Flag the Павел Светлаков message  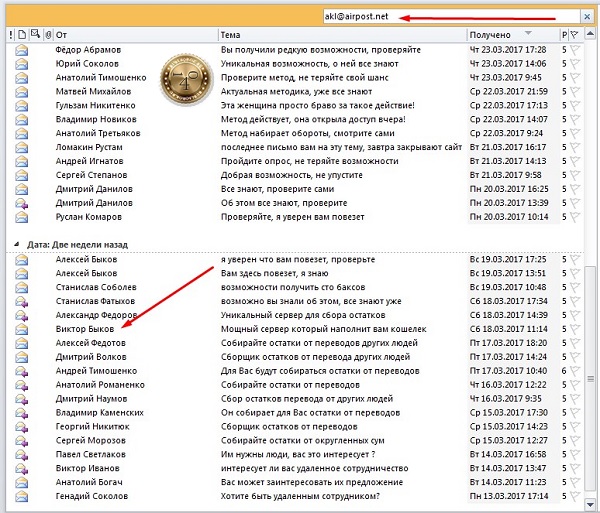(x=575, y=455)
